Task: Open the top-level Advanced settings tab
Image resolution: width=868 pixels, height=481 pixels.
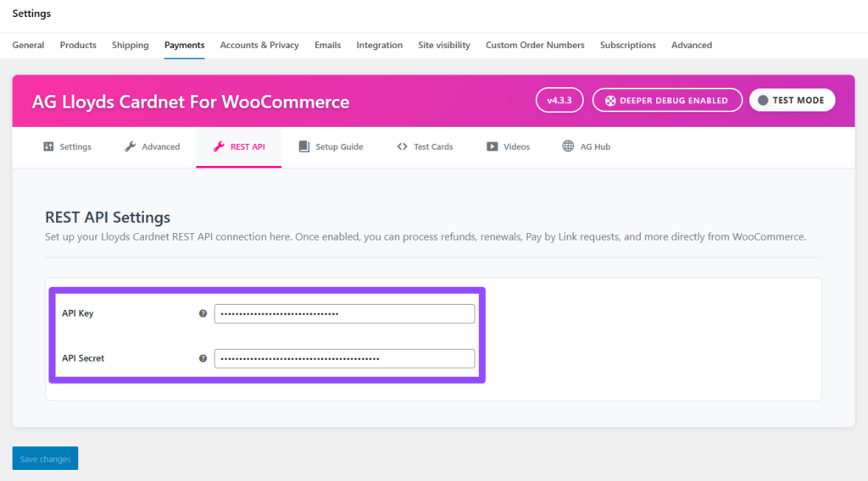Action: 692,46
